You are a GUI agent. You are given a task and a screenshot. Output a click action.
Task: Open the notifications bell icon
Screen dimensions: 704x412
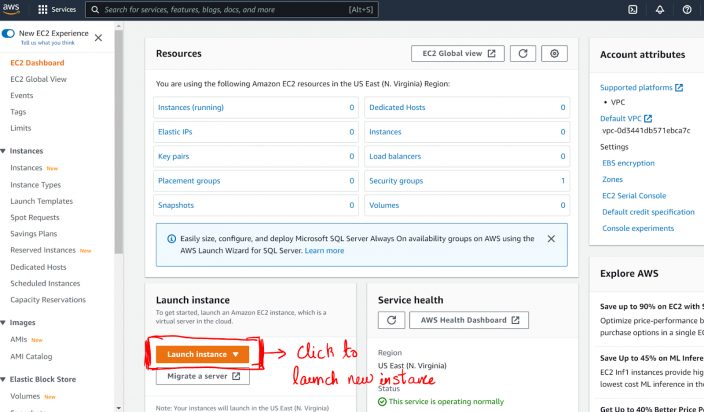pos(659,9)
